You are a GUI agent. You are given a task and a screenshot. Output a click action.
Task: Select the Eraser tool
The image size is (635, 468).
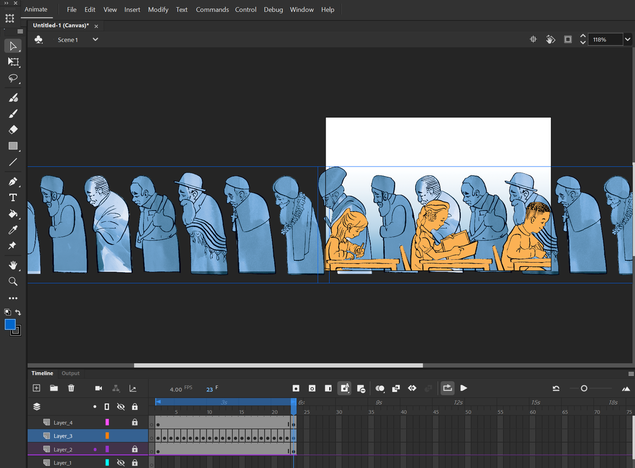coord(13,130)
